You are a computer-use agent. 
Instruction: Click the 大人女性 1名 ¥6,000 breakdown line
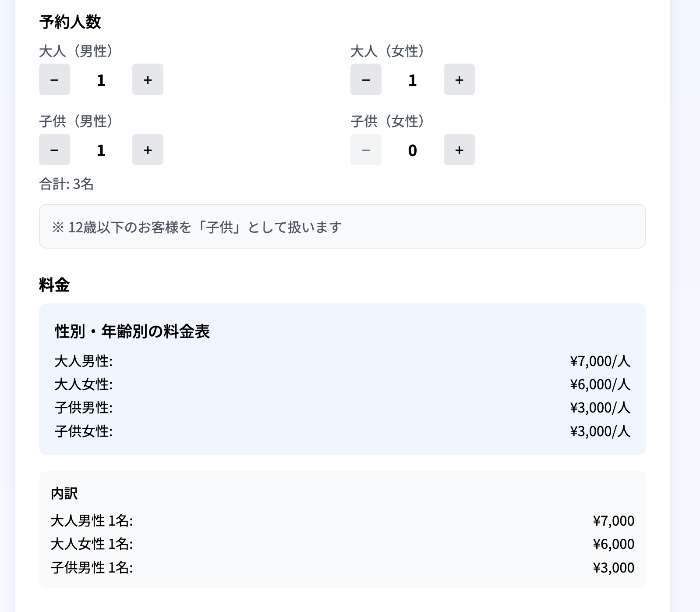[342, 544]
